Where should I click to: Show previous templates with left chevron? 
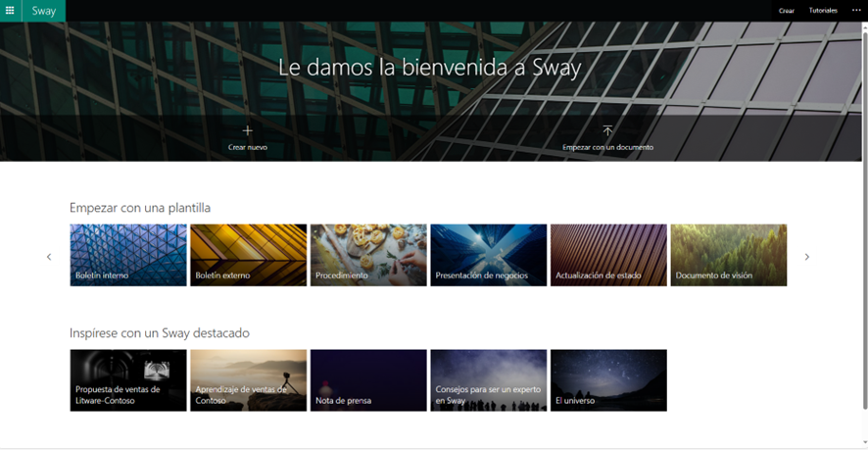pyautogui.click(x=49, y=257)
